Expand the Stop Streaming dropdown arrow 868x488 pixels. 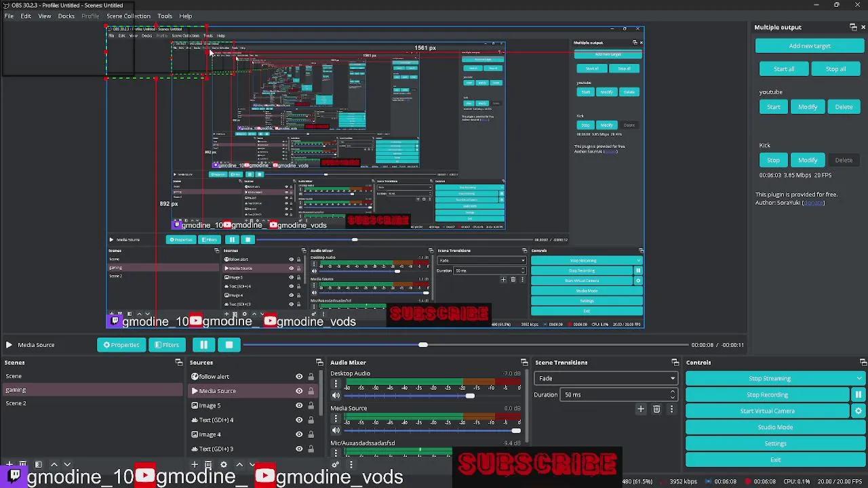point(859,378)
